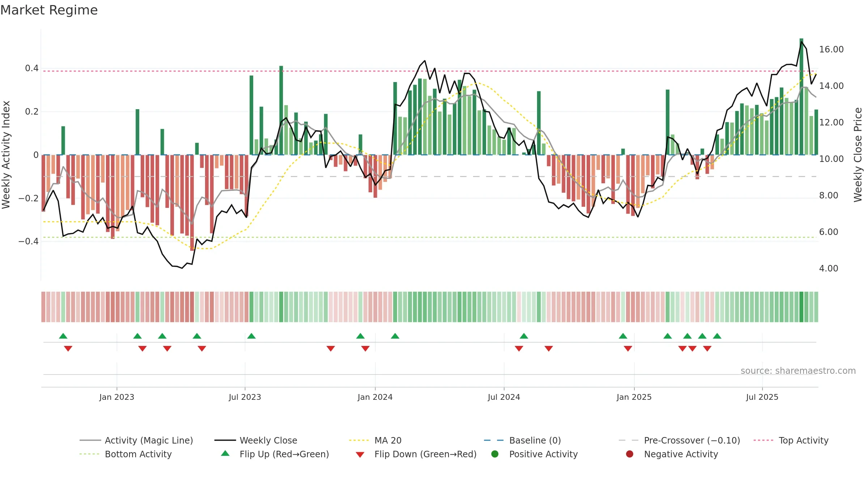
Task: Click the 16.00 price axis label
Action: click(x=831, y=50)
